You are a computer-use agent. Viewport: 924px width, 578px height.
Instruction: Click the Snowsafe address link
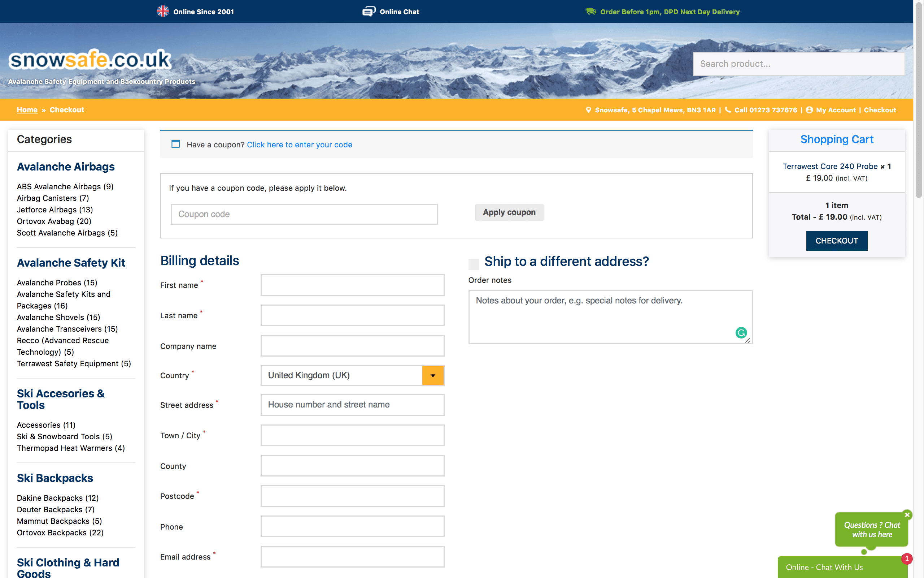pos(655,110)
